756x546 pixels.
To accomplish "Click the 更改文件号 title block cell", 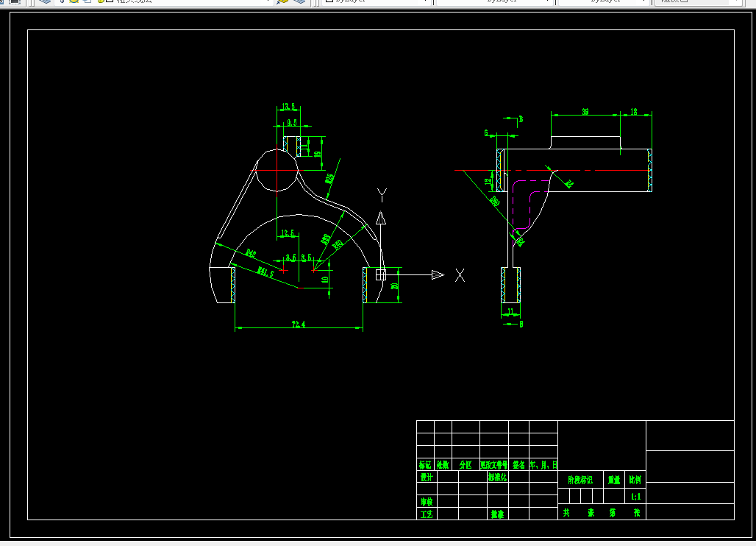I will click(493, 464).
